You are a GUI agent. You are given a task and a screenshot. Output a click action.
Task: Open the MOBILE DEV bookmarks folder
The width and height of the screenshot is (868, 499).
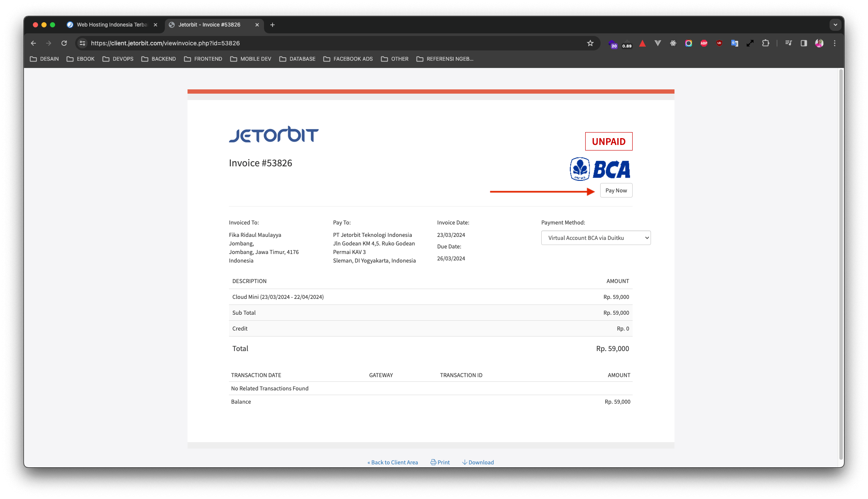[251, 59]
